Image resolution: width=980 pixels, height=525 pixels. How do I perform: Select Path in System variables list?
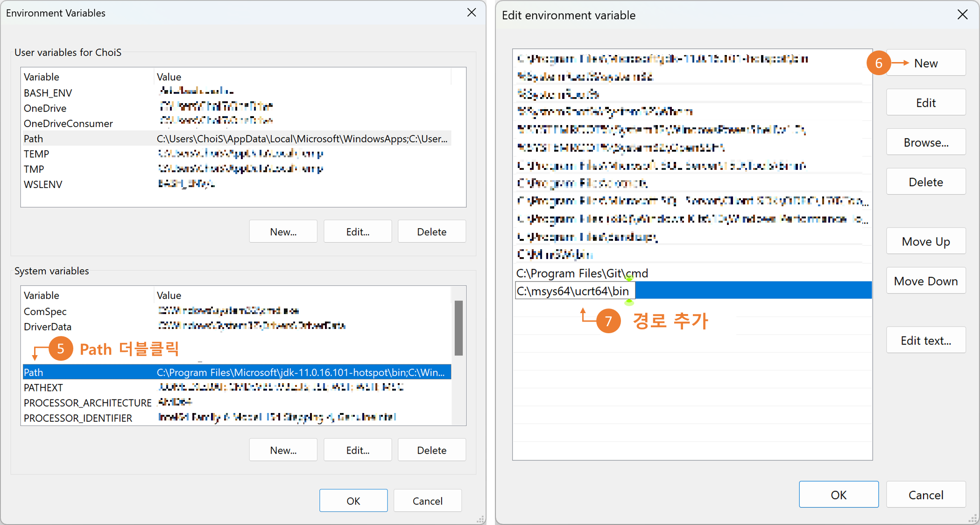tap(34, 372)
